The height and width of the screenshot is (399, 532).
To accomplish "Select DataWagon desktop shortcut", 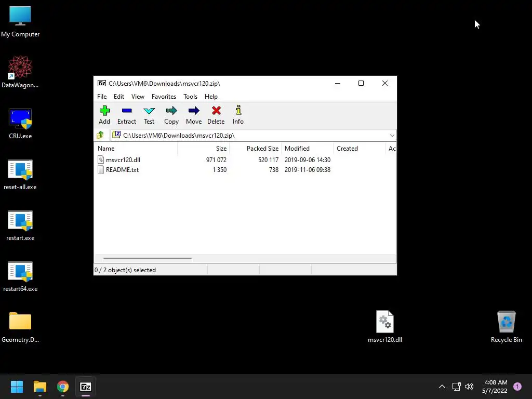I will pos(20,72).
